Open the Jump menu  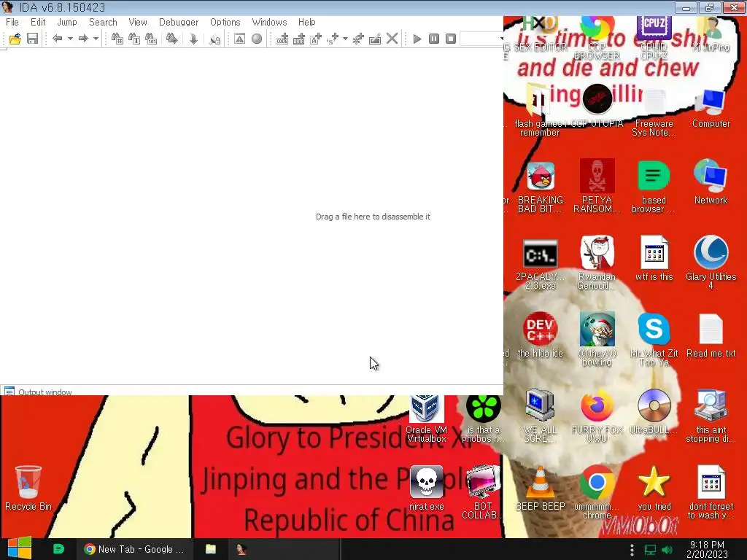pos(67,23)
